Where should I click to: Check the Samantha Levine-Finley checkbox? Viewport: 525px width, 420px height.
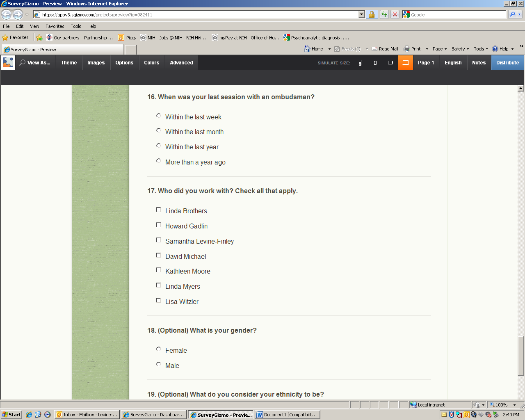(158, 240)
